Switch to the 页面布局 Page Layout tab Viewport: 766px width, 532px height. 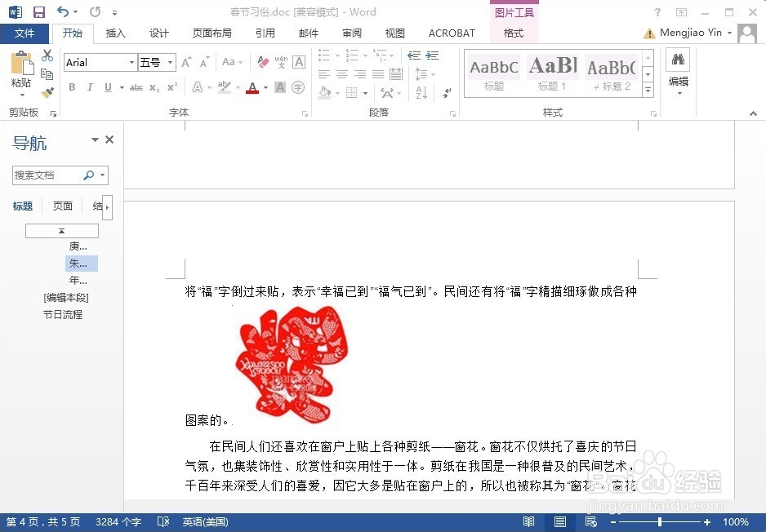(x=212, y=33)
